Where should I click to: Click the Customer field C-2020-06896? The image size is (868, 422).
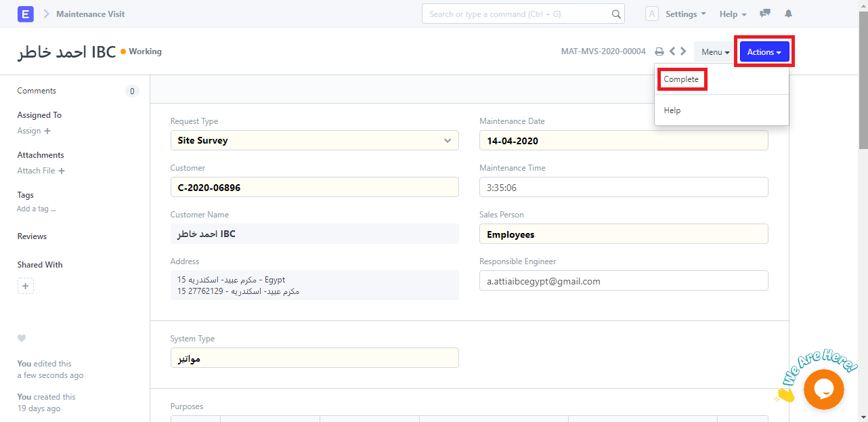click(314, 187)
